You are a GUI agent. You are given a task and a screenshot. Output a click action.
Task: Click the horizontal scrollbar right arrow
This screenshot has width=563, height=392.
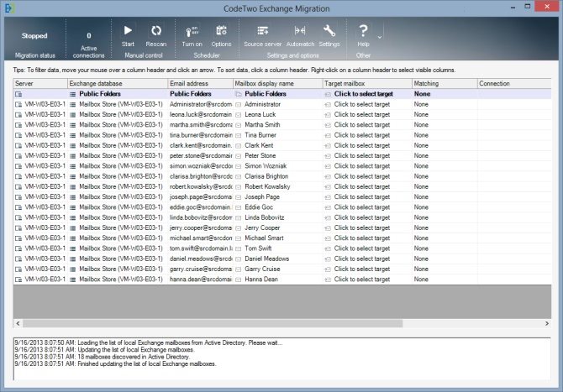(547, 323)
